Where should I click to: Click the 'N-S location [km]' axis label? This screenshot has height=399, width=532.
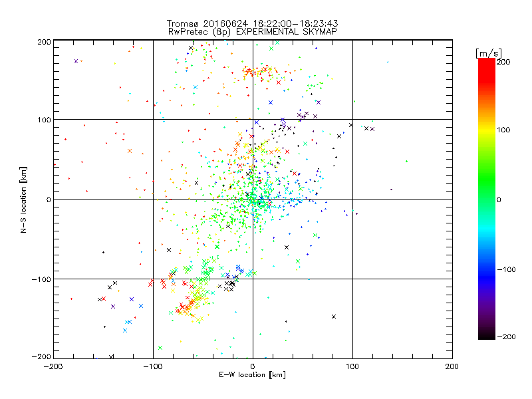coord(23,199)
